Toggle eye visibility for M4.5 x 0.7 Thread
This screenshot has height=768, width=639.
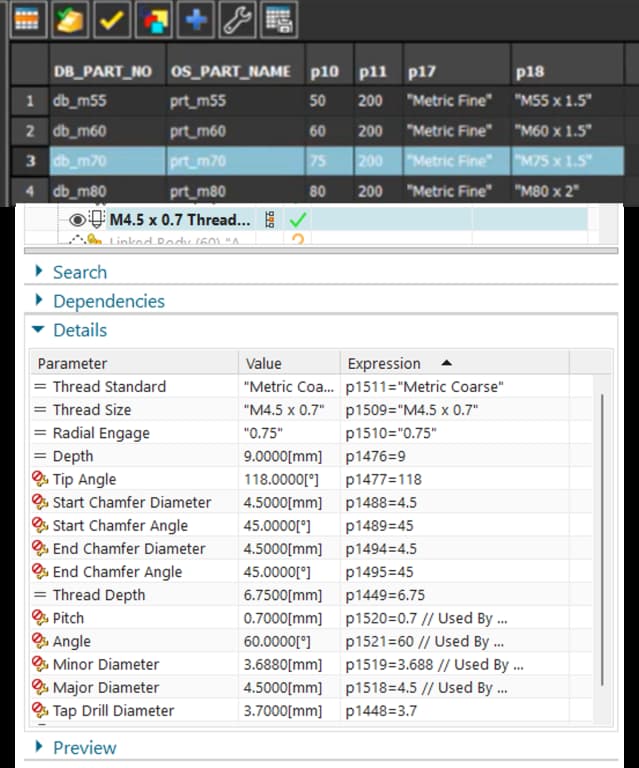pos(77,220)
